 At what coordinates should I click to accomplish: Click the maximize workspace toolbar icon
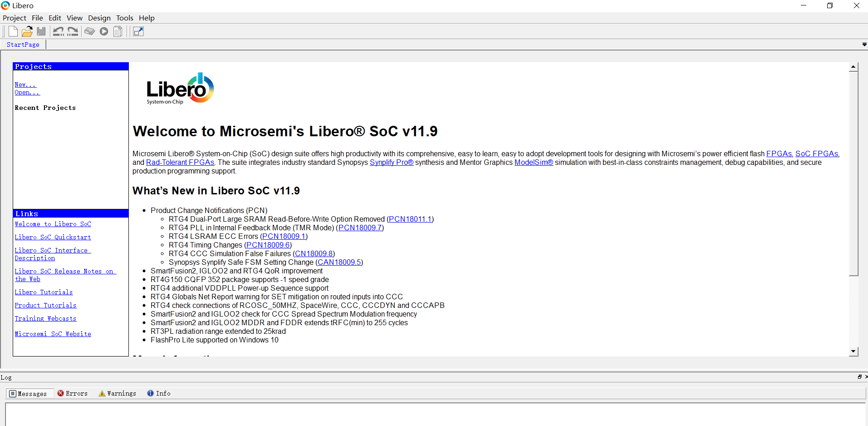tap(138, 31)
